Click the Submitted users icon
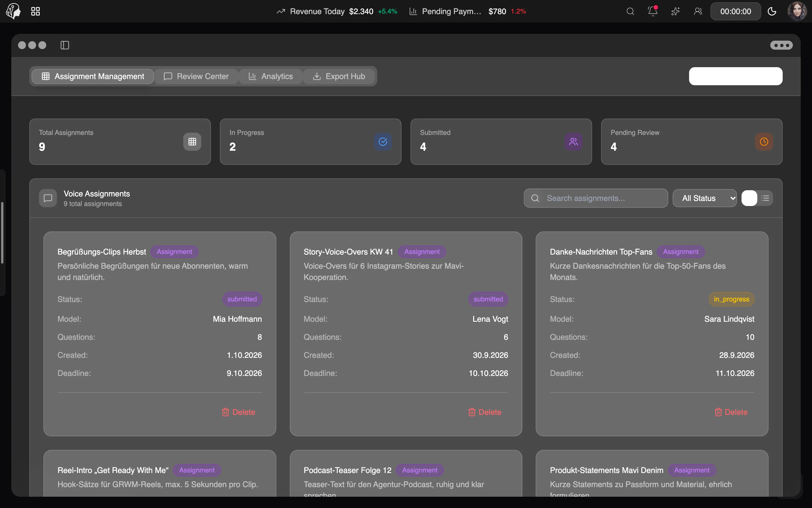This screenshot has height=508, width=812. click(x=573, y=142)
